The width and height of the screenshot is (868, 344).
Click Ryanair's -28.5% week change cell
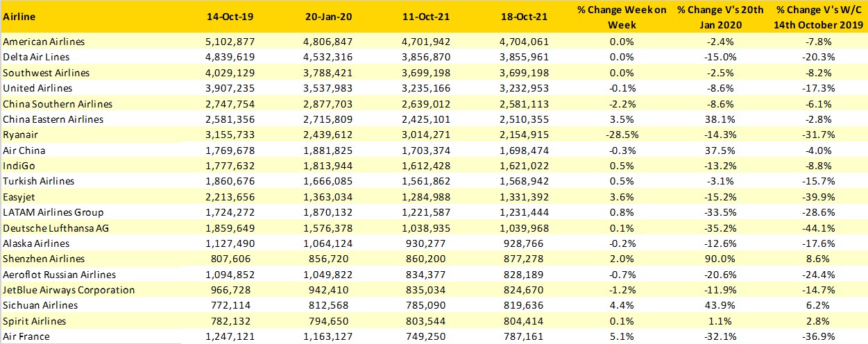coord(622,135)
